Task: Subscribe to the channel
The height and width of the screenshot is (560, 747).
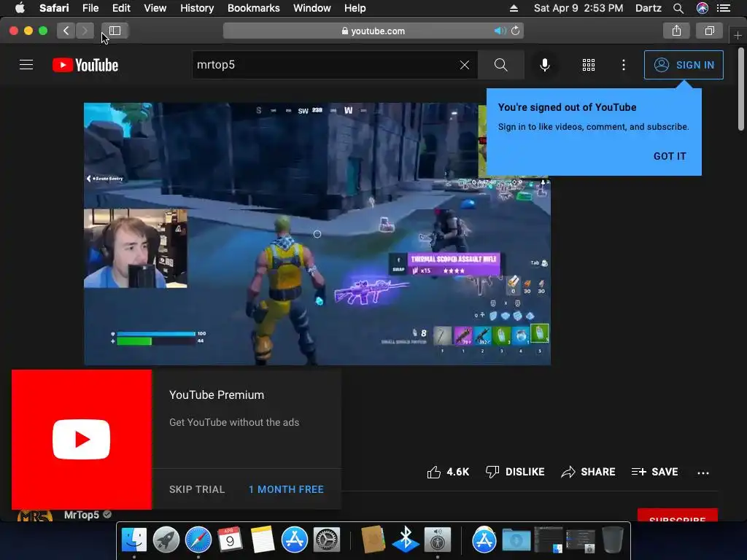Action: coord(677,516)
